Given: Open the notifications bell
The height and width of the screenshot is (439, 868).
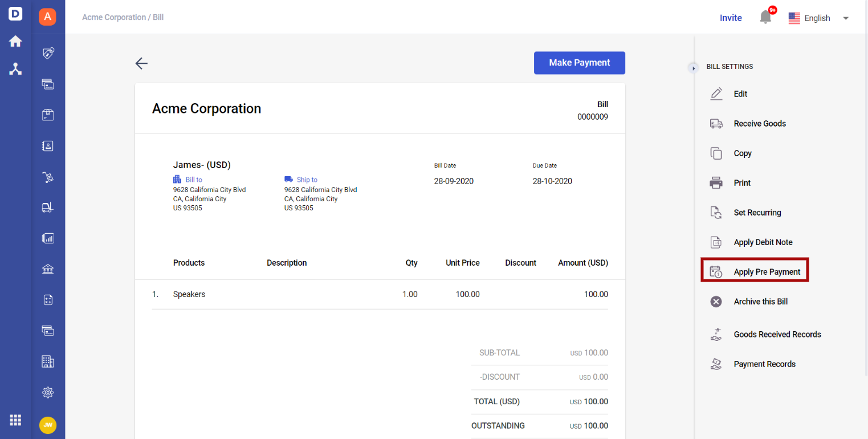Looking at the screenshot, I should click(766, 17).
